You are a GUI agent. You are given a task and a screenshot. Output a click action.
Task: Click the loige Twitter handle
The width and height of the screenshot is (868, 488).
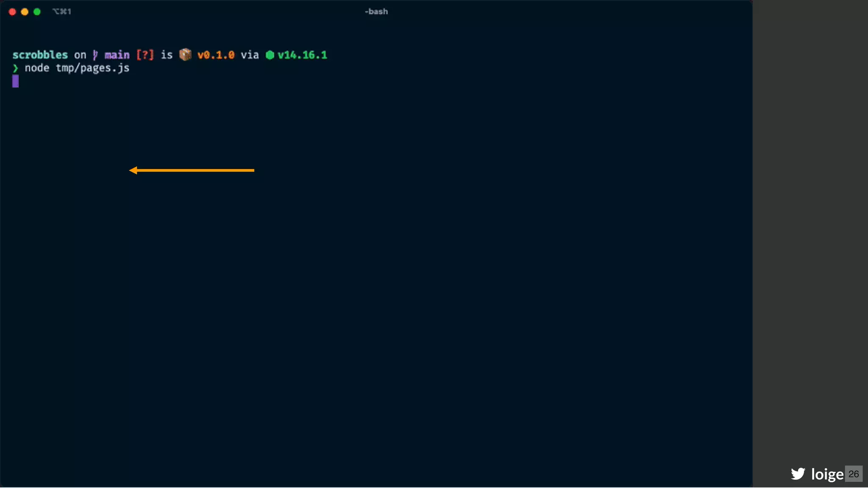point(827,474)
